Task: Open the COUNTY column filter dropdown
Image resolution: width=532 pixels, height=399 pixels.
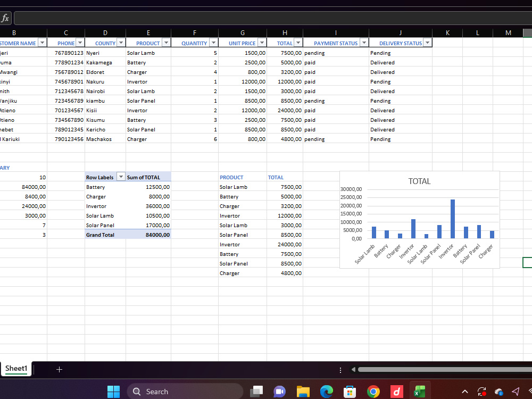Action: click(121, 43)
